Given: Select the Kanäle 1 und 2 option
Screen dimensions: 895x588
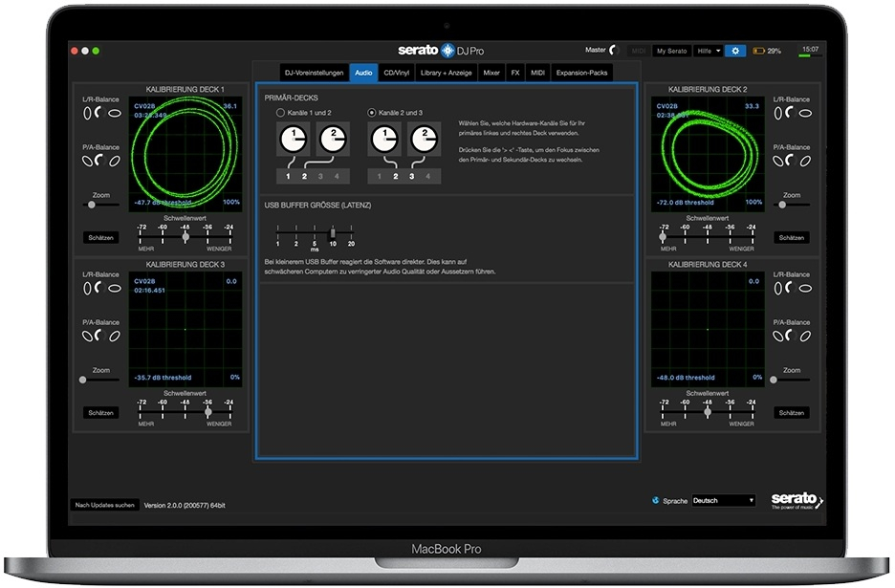Looking at the screenshot, I should point(280,113).
